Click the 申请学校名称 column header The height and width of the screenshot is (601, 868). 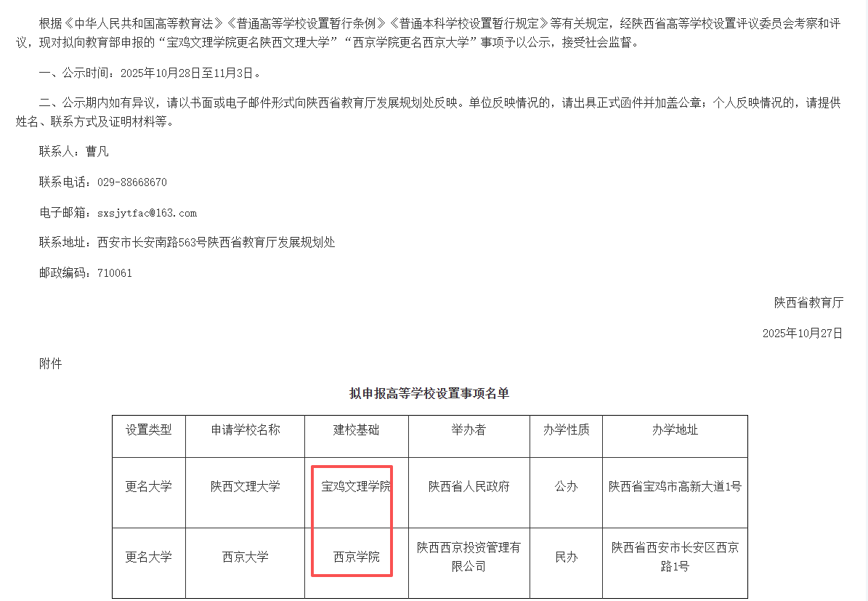(x=246, y=429)
